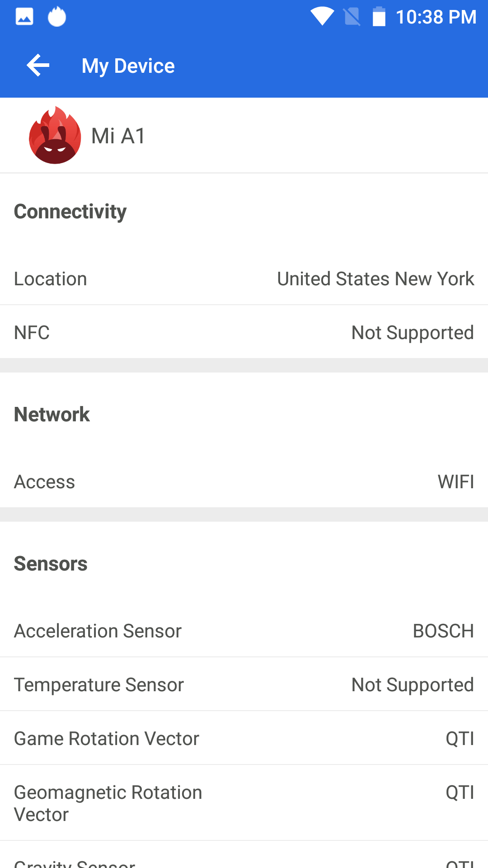Image resolution: width=488 pixels, height=868 pixels.
Task: Tap the Connectivity section header
Action: [x=70, y=212]
